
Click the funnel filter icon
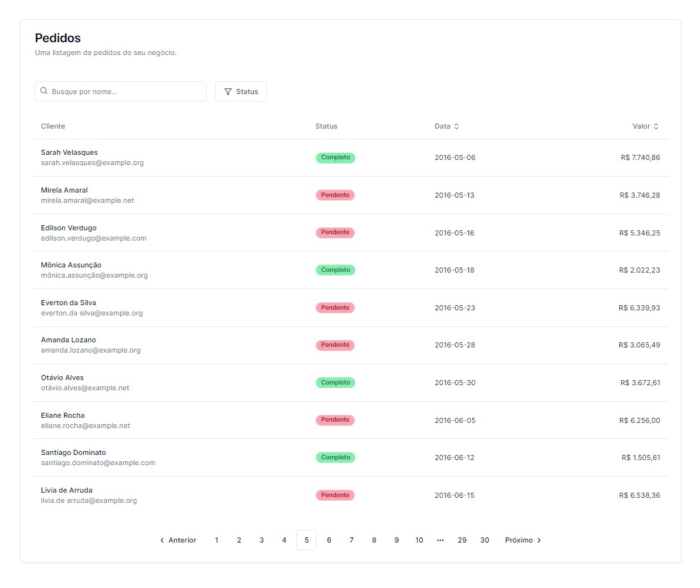coord(228,91)
